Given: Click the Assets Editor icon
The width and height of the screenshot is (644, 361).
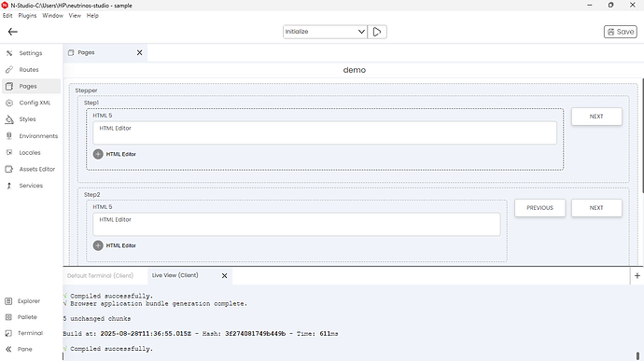Looking at the screenshot, I should [x=9, y=169].
